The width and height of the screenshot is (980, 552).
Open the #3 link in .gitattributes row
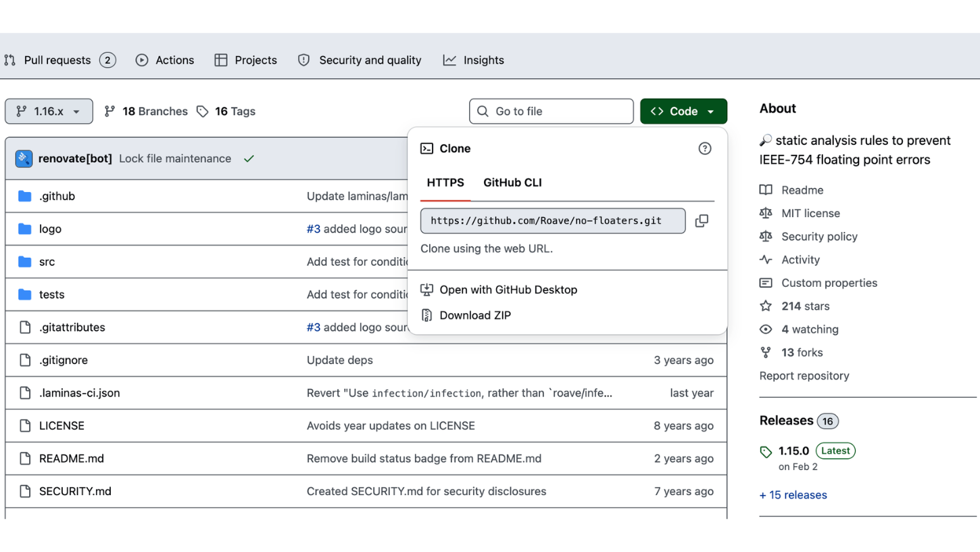pos(314,327)
